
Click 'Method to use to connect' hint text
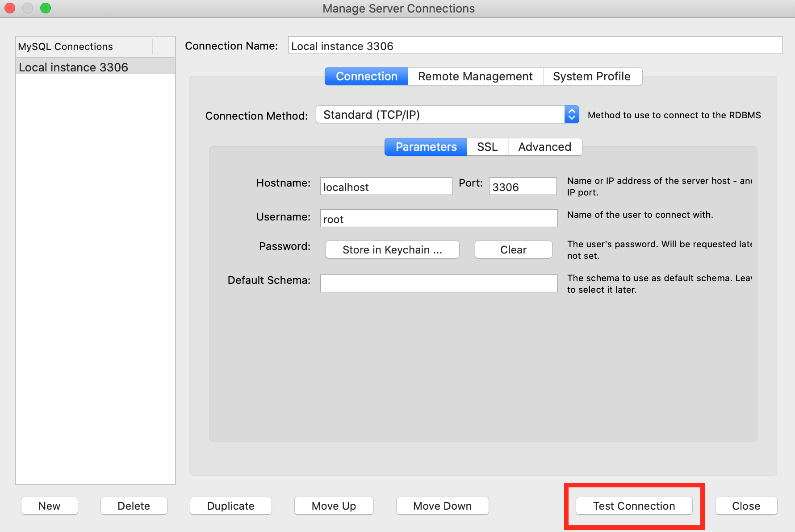coord(674,115)
